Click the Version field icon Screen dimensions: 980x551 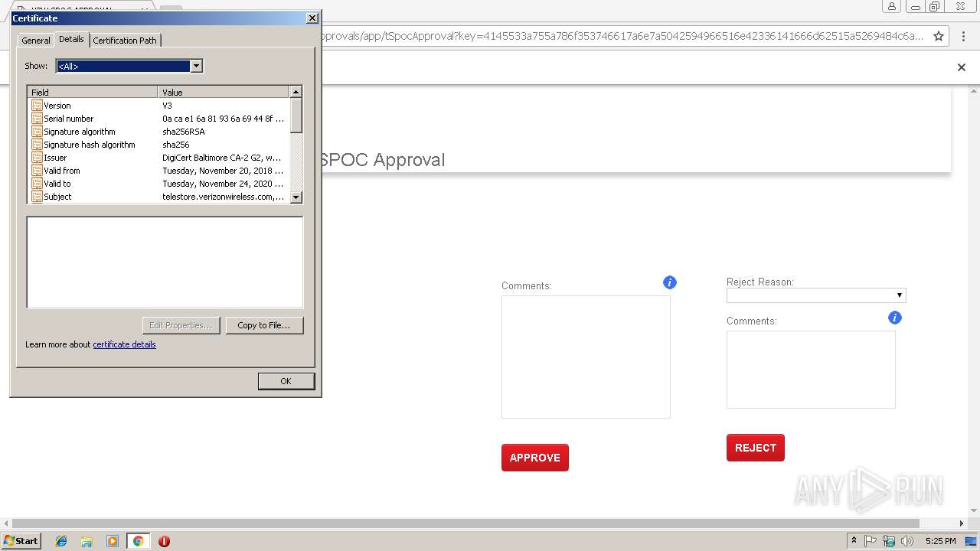coord(37,106)
